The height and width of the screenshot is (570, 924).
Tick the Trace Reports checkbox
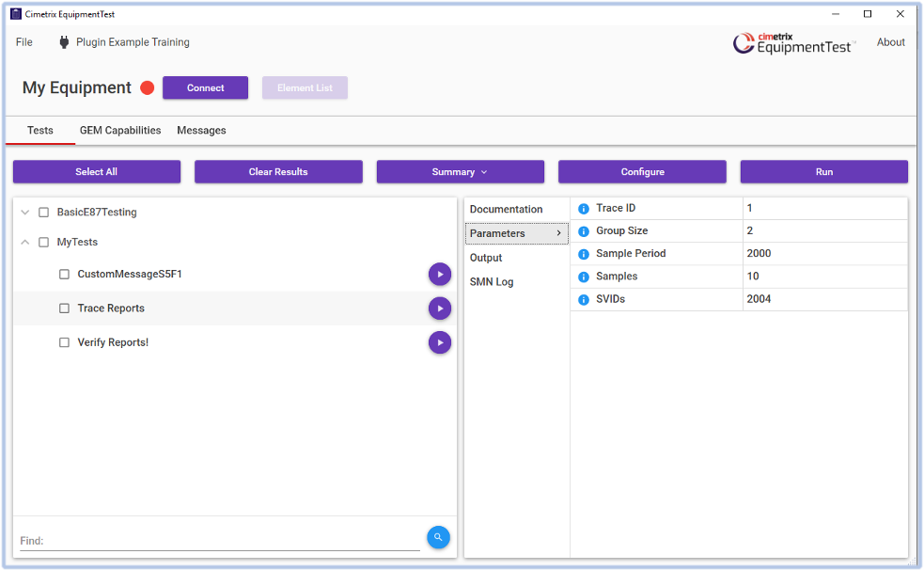tap(64, 309)
